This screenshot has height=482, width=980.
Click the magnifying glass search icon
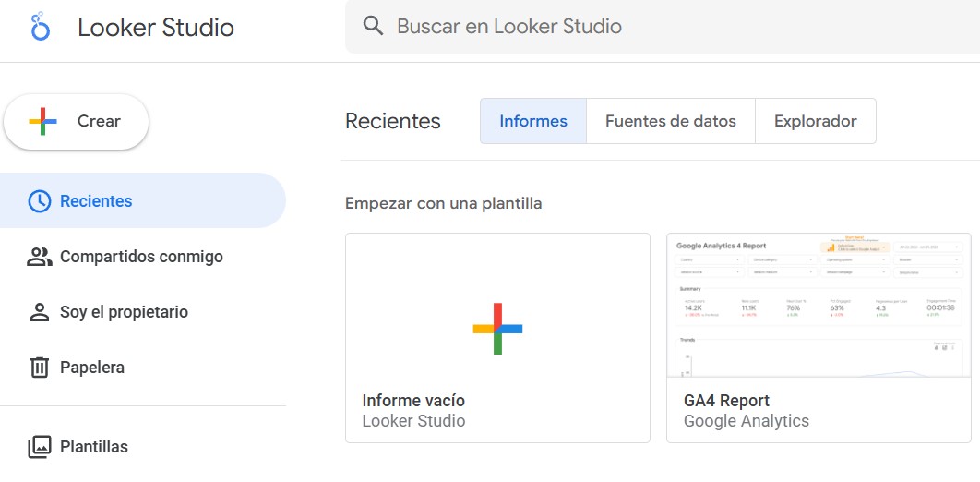373,26
